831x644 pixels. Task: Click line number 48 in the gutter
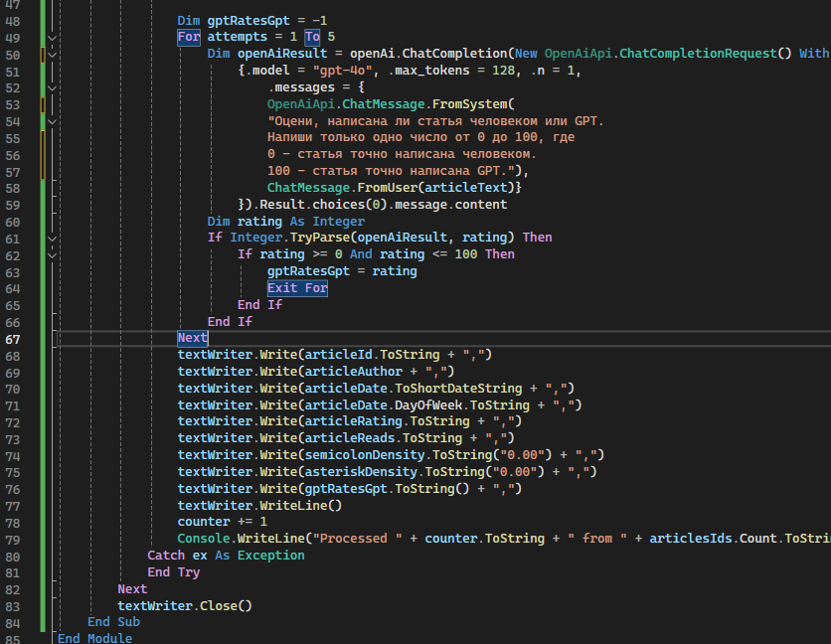pyautogui.click(x=13, y=21)
